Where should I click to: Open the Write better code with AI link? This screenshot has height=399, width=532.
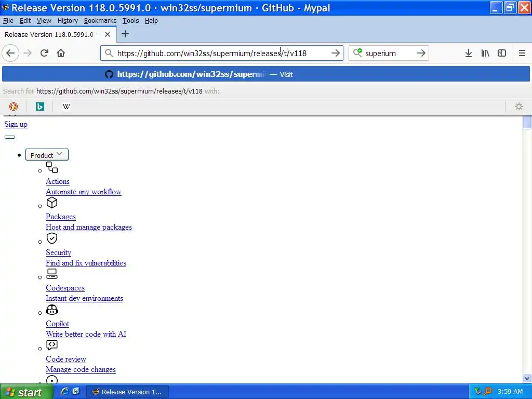click(x=86, y=334)
